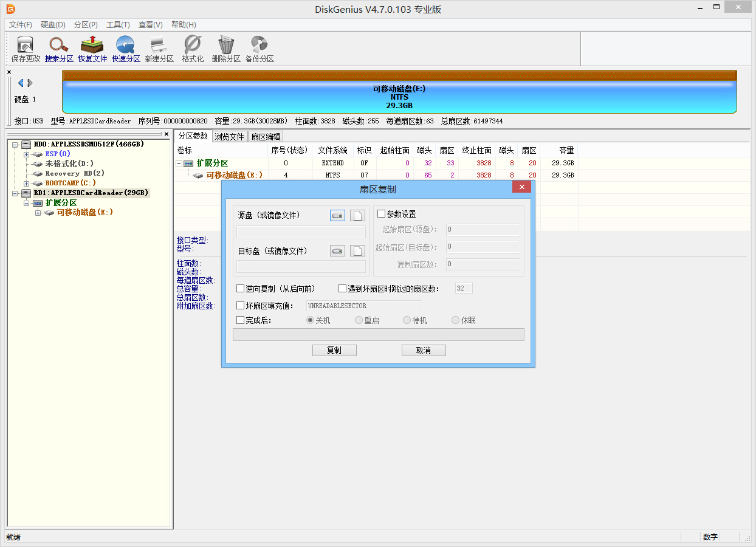
Task: Select the 关机 radio option
Action: [310, 320]
